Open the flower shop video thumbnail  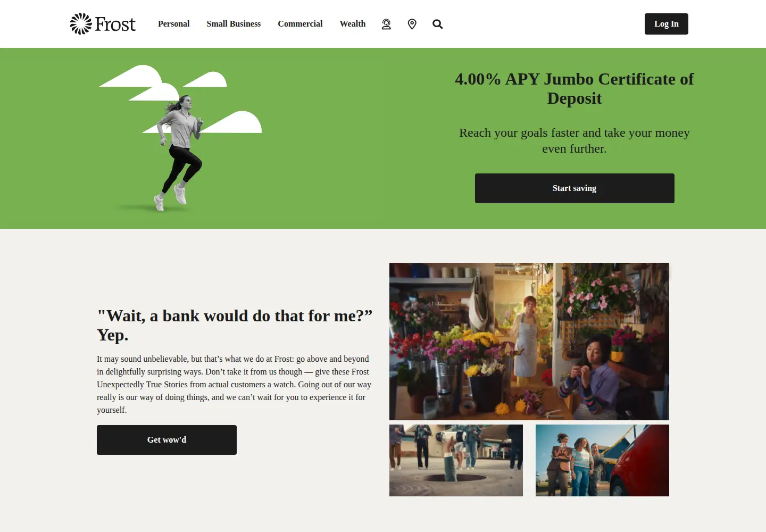(x=529, y=342)
